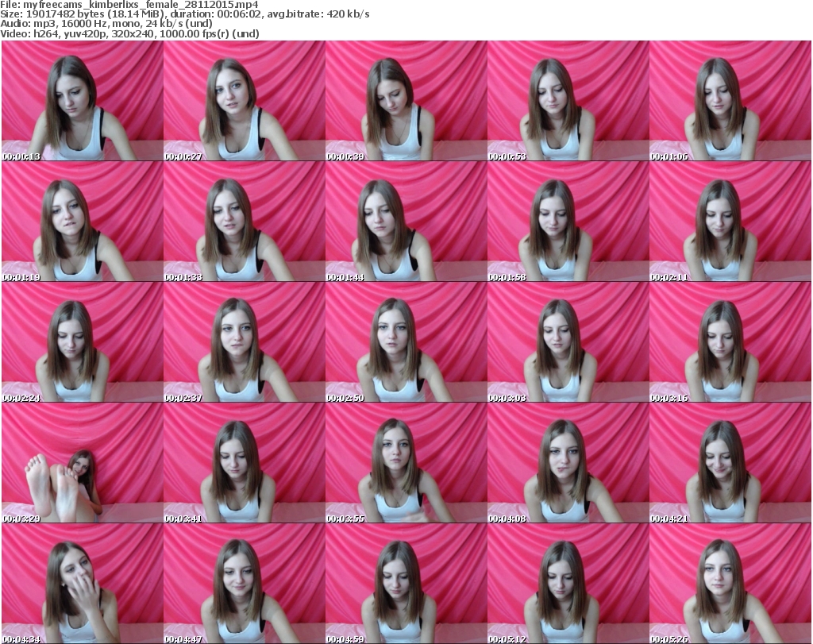Click the thumbnail stamped 00:00:39
The height and width of the screenshot is (644, 813).
click(x=406, y=101)
